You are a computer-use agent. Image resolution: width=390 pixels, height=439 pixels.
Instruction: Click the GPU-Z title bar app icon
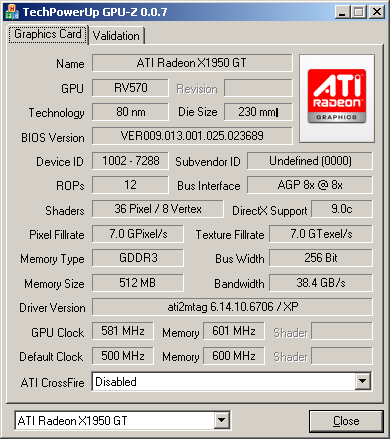(12, 12)
